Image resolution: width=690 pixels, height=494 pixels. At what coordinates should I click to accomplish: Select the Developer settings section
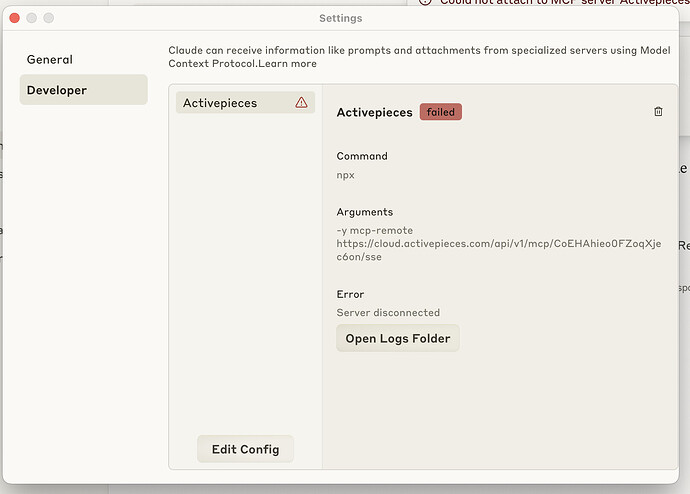84,90
